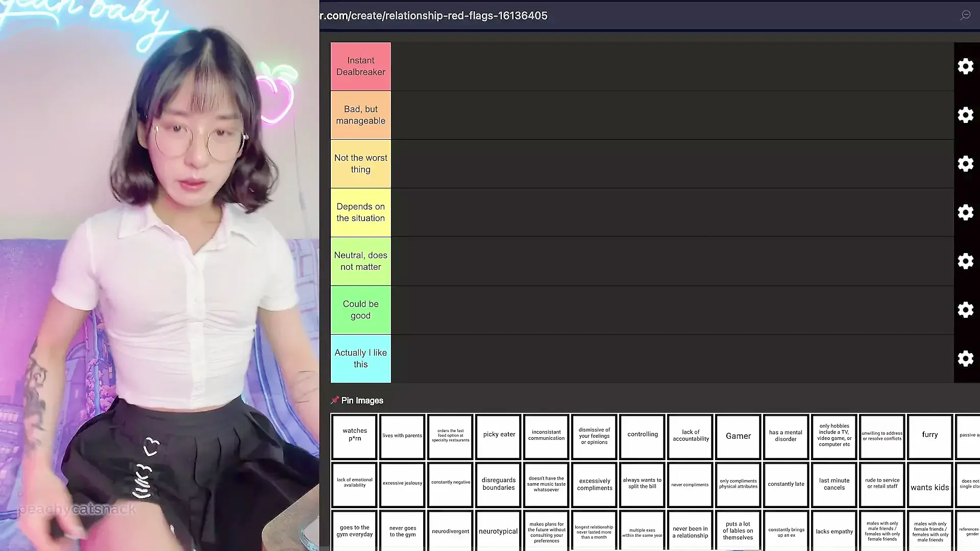
Task: Open settings gear for Instant Dealbreaker row
Action: [x=965, y=66]
